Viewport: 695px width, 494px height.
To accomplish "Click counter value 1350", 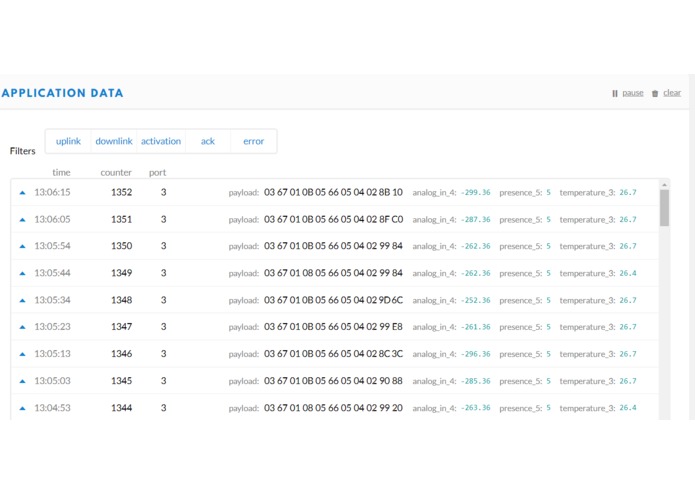I will point(121,246).
